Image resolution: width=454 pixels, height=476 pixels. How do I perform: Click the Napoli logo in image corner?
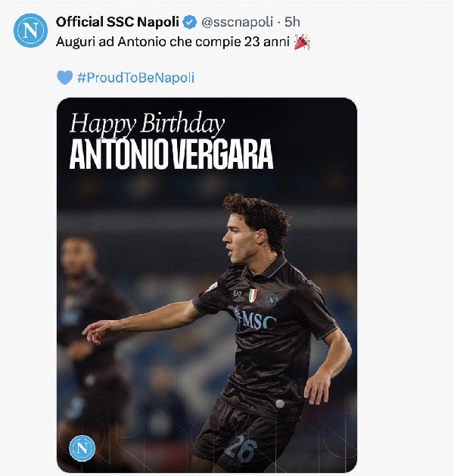coord(82,449)
